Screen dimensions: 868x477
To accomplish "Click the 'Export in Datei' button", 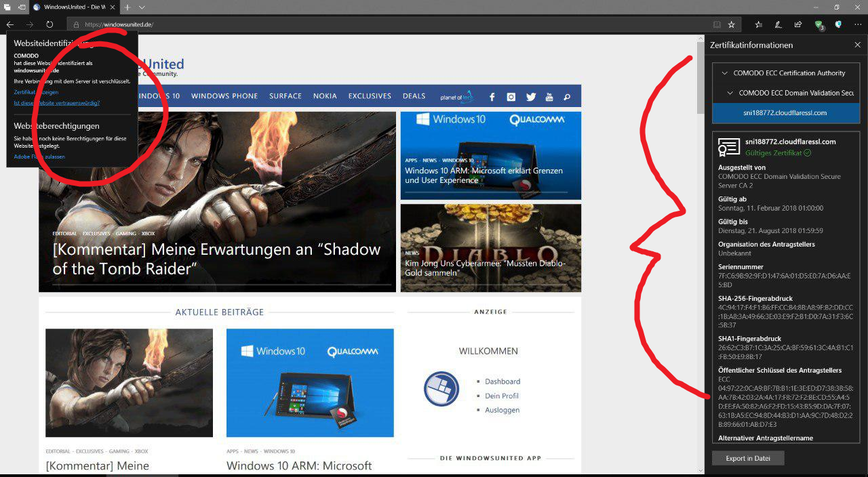I will (x=748, y=458).
